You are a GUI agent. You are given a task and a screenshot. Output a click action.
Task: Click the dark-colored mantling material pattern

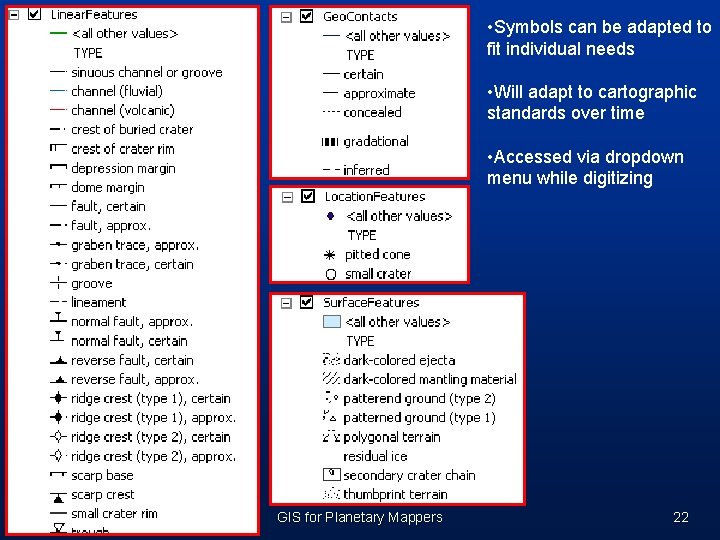(331, 378)
